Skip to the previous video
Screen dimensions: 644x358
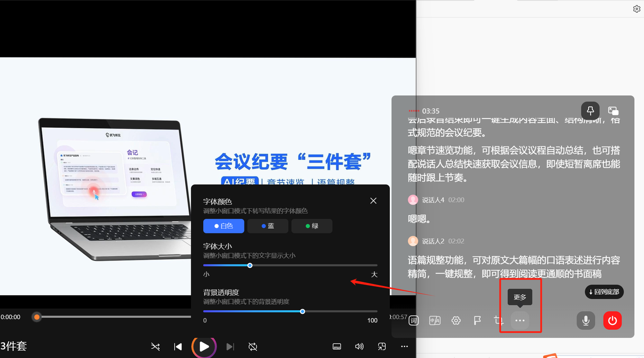(178, 346)
